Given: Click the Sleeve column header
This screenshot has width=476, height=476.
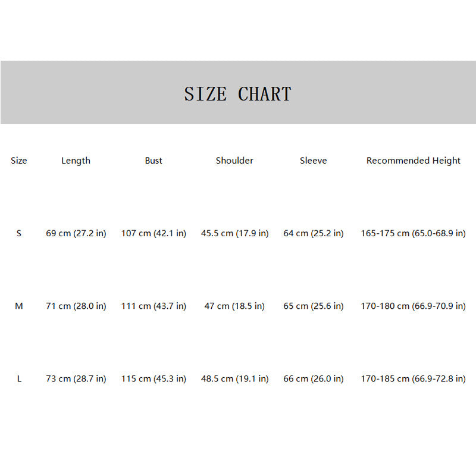Looking at the screenshot, I should [x=314, y=161].
